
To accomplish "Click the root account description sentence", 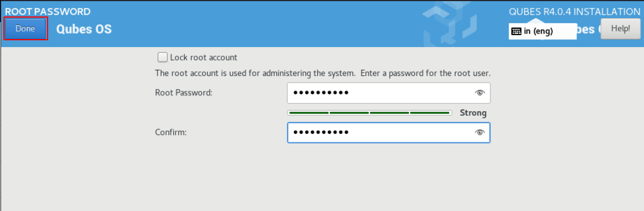I will tap(323, 74).
